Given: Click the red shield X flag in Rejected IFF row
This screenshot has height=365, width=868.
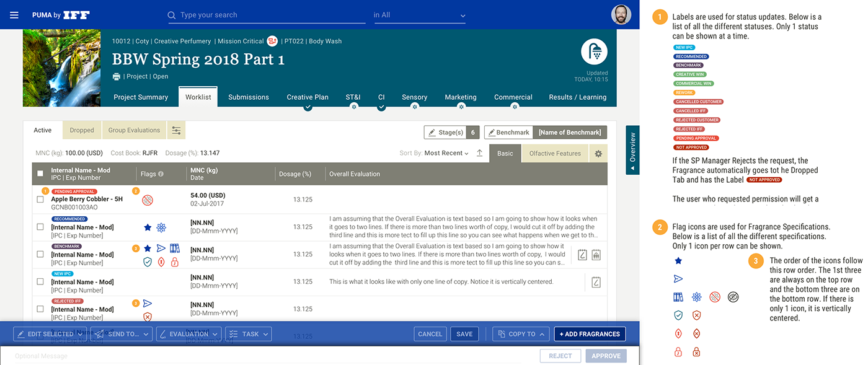Looking at the screenshot, I should point(148,317).
